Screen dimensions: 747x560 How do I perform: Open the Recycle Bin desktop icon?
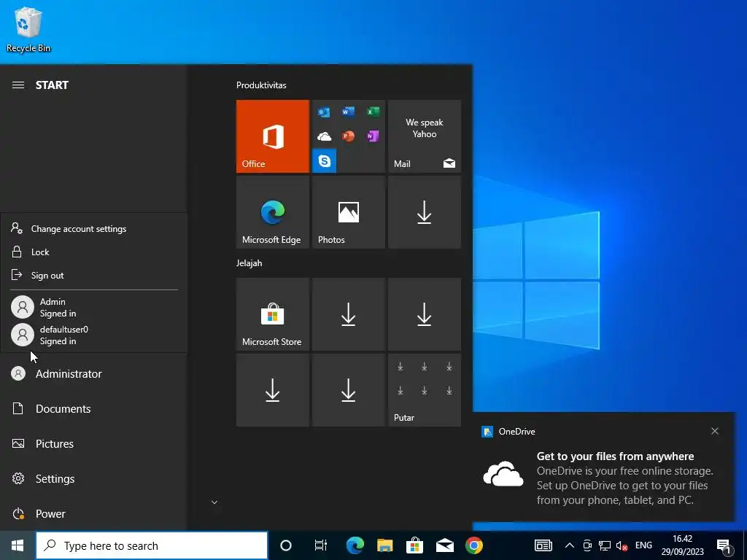[28, 29]
